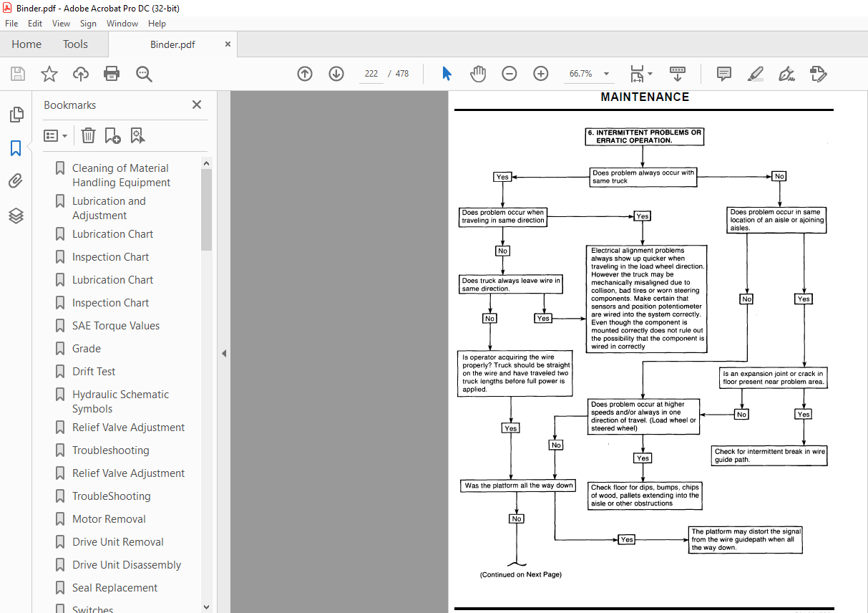Open the Drift Test bookmark

pos(94,371)
